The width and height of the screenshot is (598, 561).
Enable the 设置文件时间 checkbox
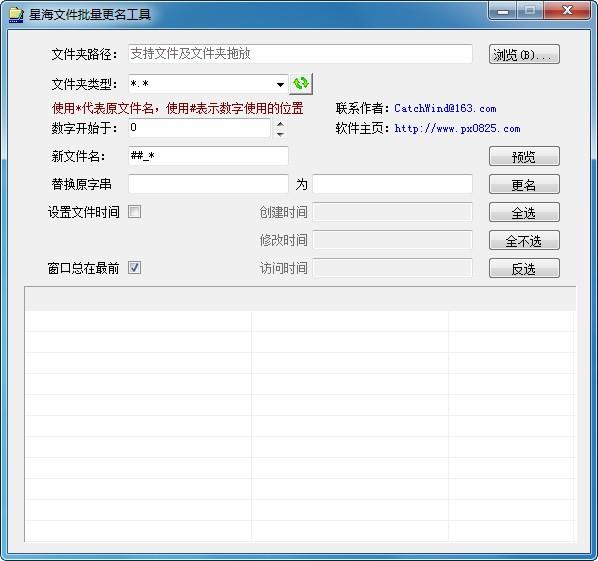(x=134, y=212)
